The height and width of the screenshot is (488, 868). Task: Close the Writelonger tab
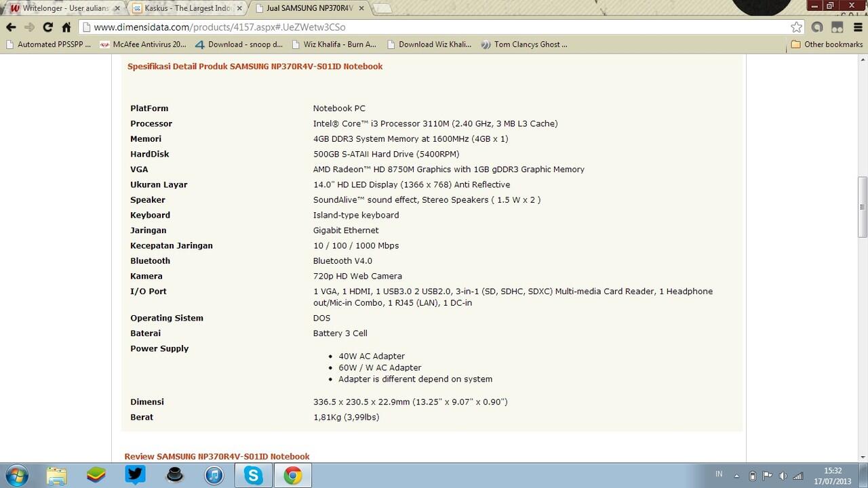pos(117,8)
